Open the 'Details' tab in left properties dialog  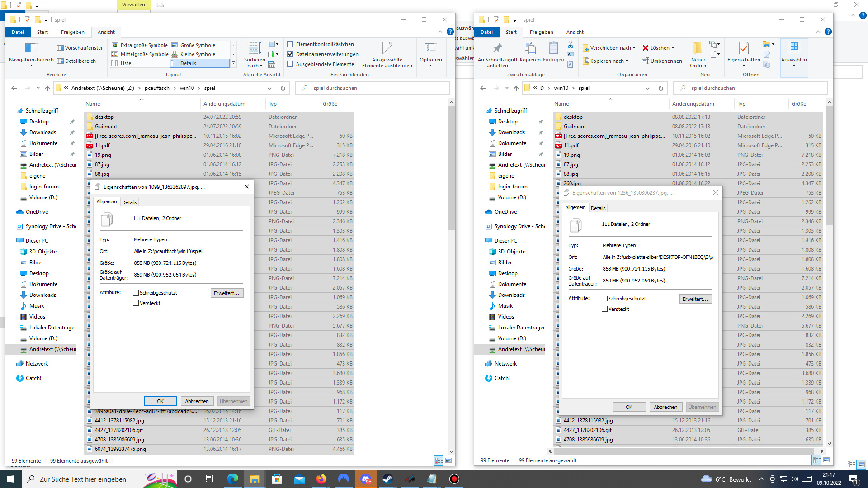(129, 202)
